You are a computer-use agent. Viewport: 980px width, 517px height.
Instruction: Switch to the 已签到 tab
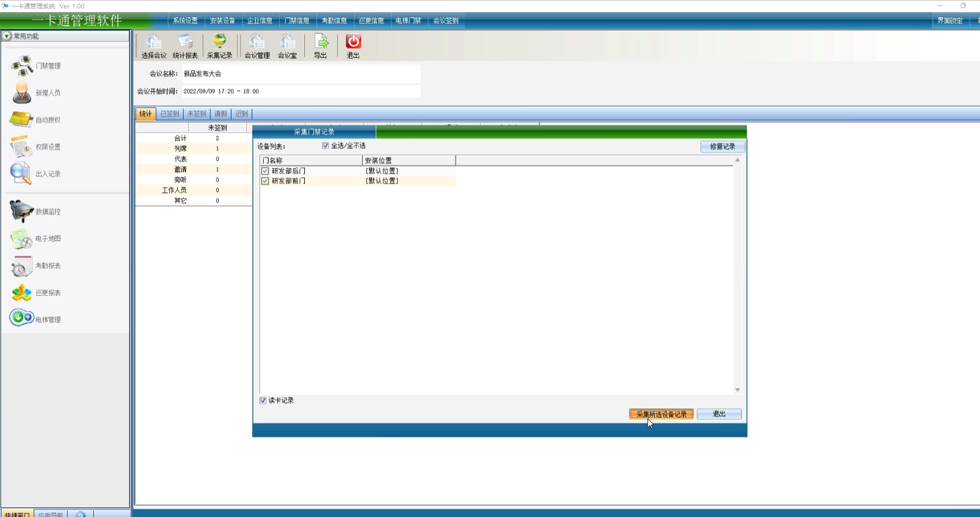[169, 114]
